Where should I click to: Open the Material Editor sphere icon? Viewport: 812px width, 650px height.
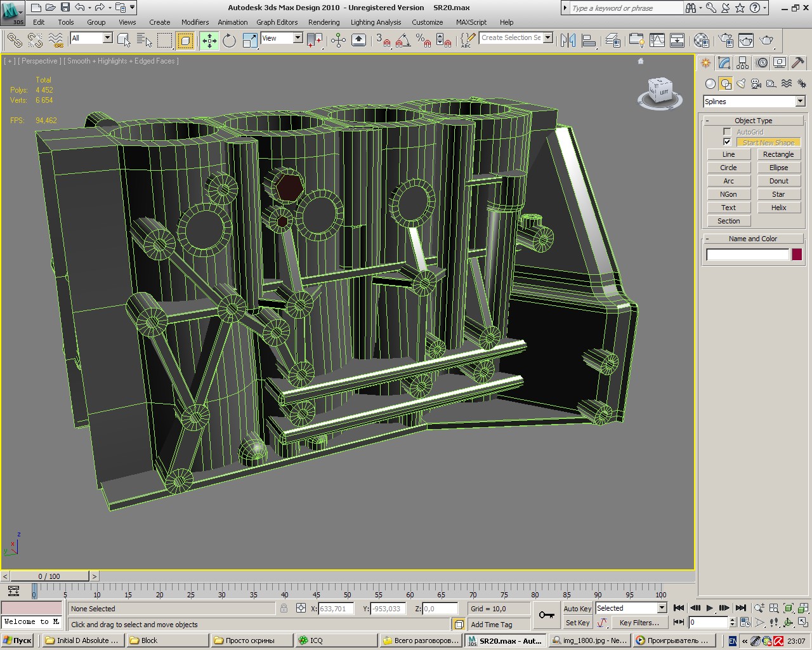[701, 41]
